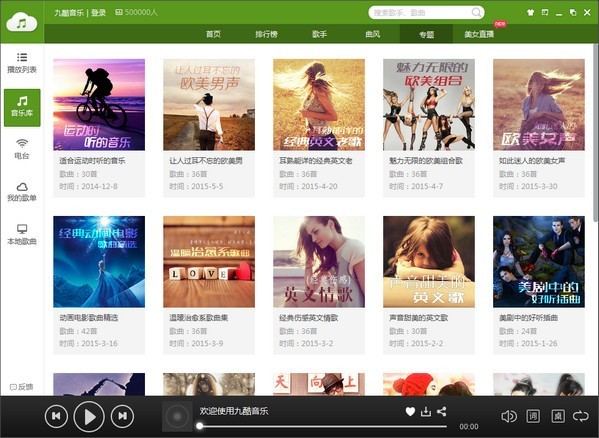Toggle lyrics display with 词 button
This screenshot has width=599, height=438.
(x=533, y=416)
